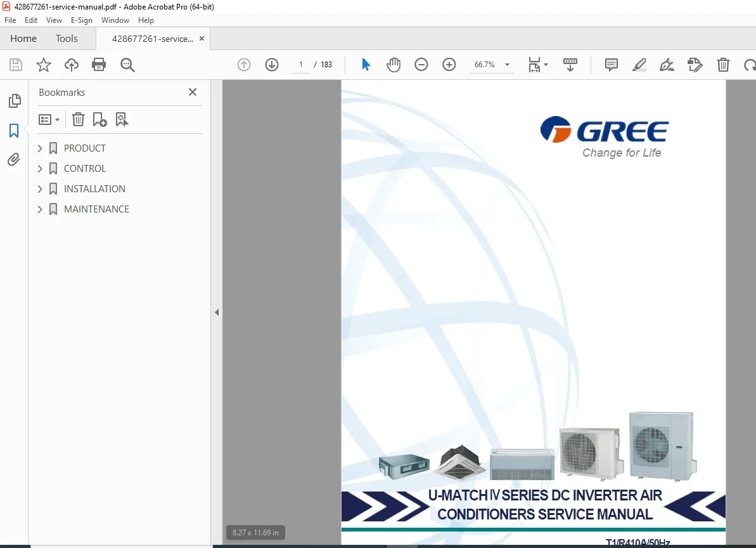
Task: Open the View menu
Action: click(x=54, y=20)
